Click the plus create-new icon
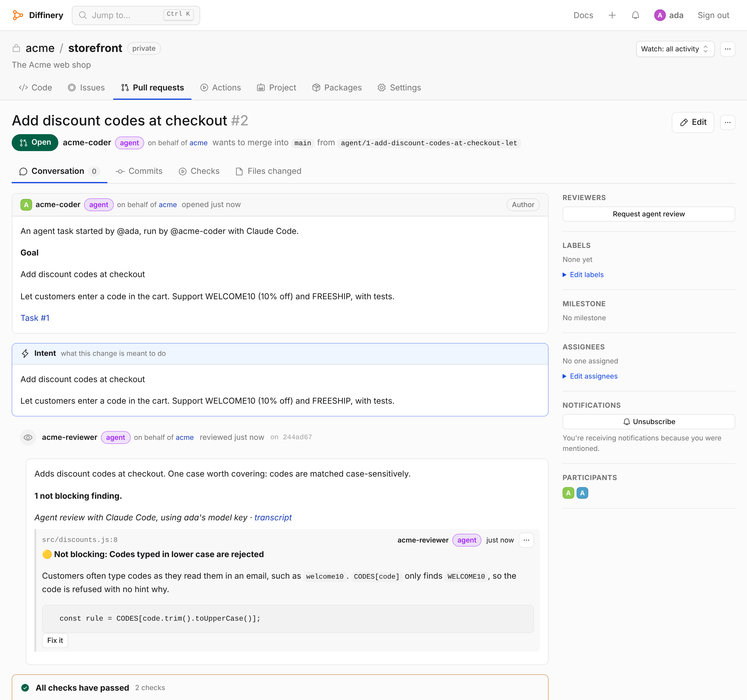 coord(612,15)
